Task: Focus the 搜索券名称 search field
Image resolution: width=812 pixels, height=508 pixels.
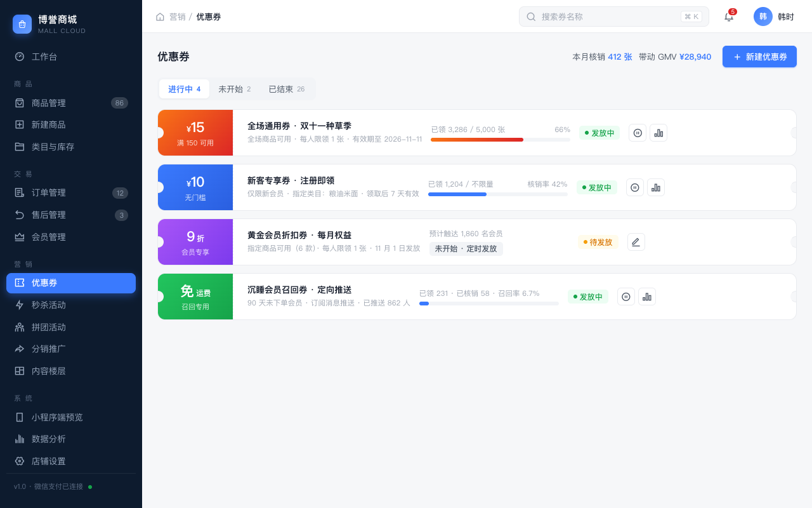Action: click(x=614, y=17)
